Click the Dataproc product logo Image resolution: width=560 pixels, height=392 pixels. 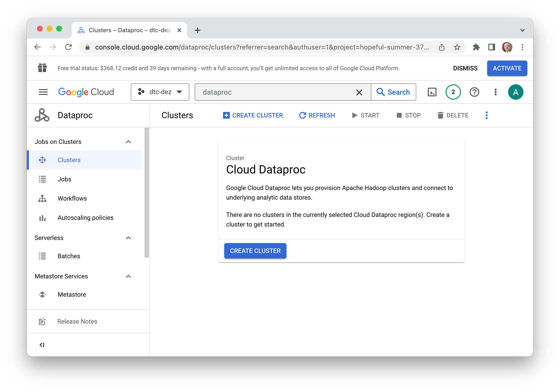click(42, 115)
